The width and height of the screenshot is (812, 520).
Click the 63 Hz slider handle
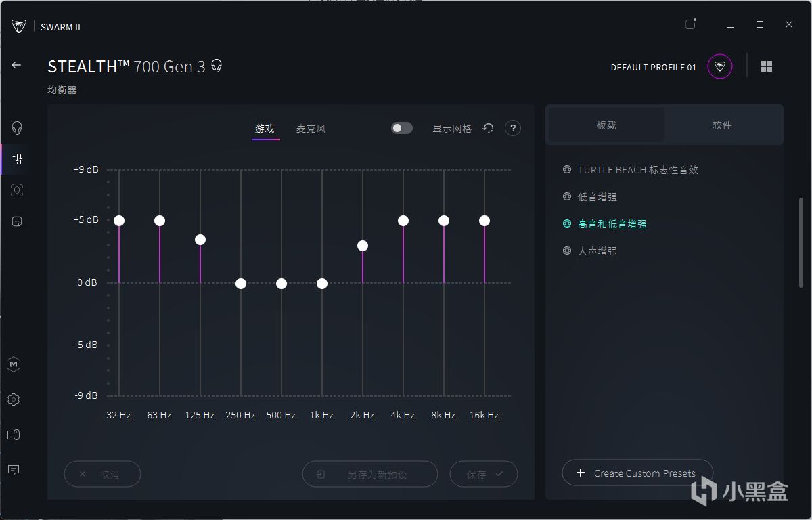click(160, 221)
